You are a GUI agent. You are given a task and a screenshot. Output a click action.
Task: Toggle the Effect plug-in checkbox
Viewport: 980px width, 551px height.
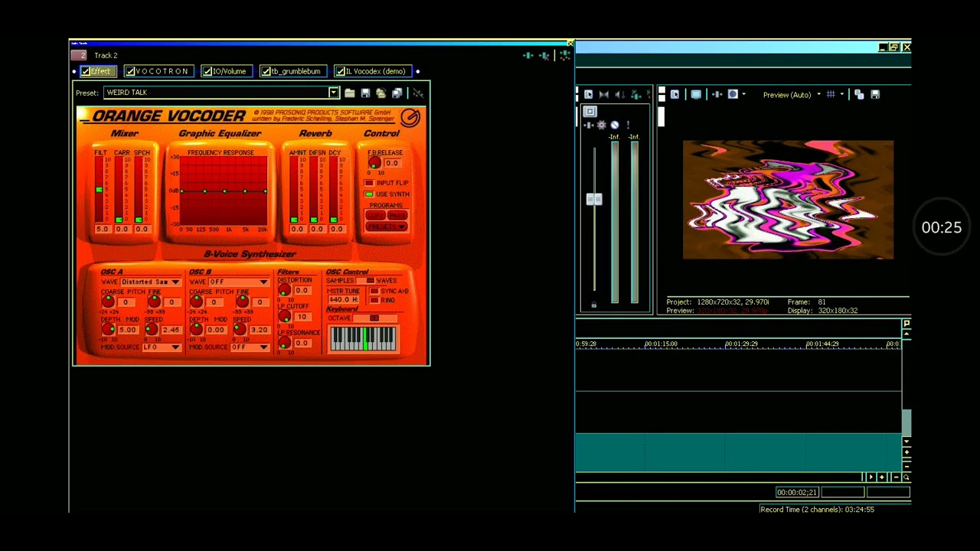[87, 71]
